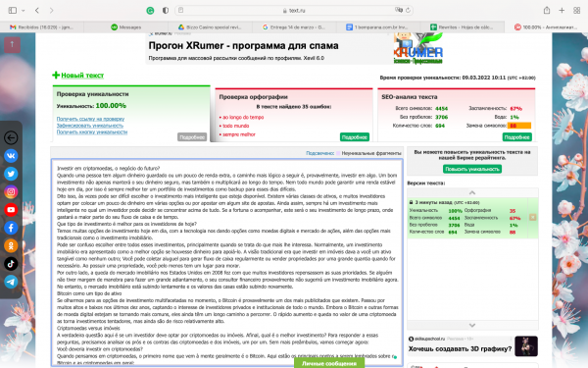Viewport: 588px width, 368px height.
Task: Click the YouTube sidebar icon
Action: [x=11, y=210]
